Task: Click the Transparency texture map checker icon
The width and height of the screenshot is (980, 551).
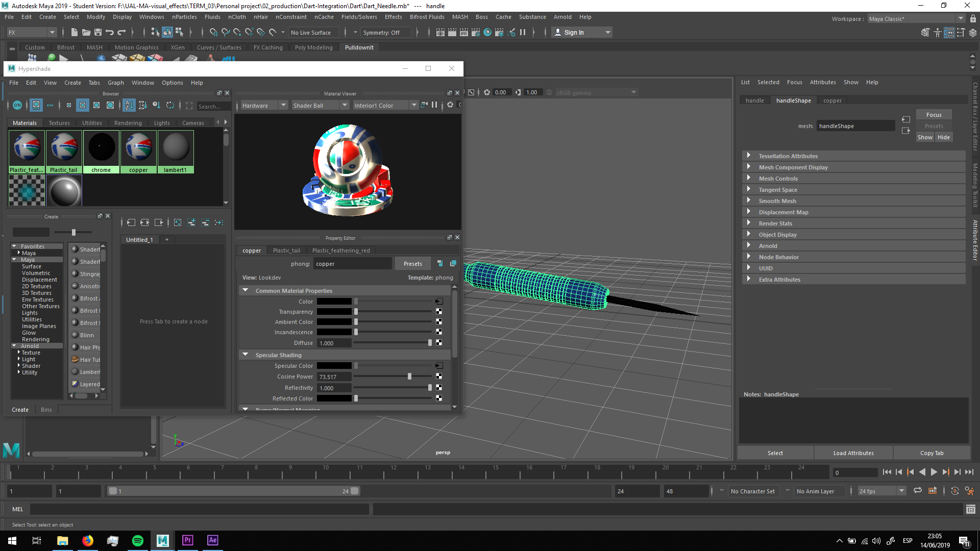Action: coord(439,312)
